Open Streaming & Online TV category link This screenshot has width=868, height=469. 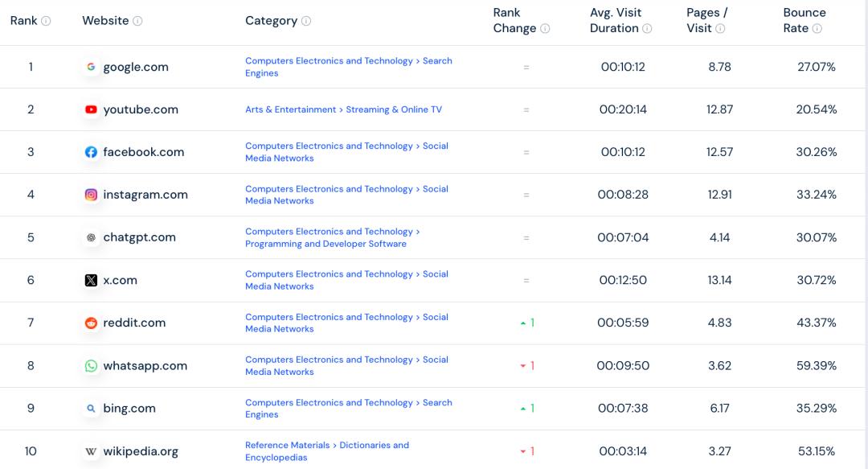pos(394,109)
